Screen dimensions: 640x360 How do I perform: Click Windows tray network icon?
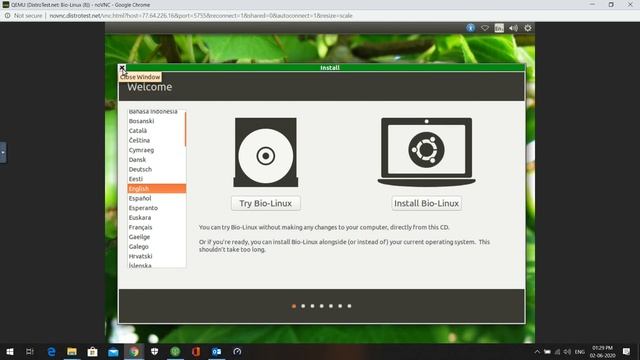pos(558,351)
